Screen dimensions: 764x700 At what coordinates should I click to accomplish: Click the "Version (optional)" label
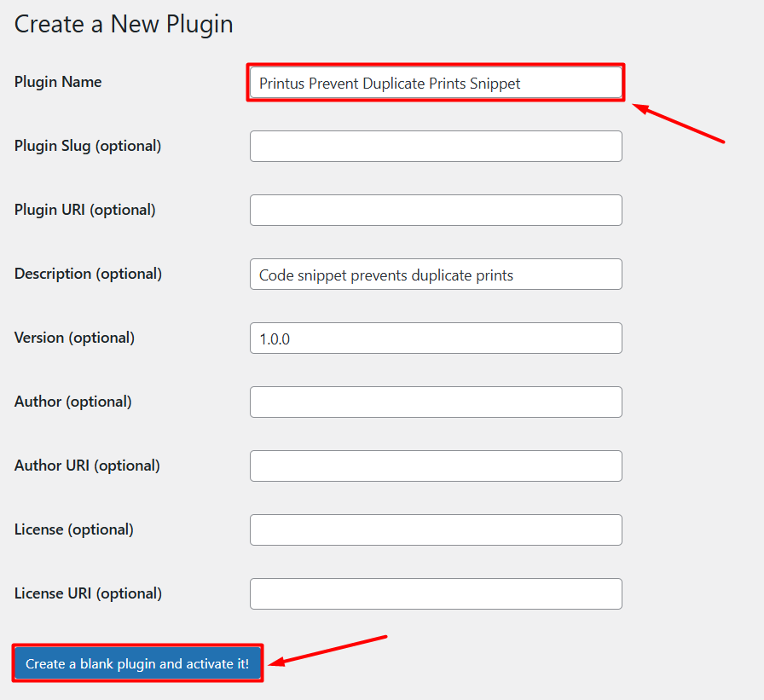click(74, 338)
